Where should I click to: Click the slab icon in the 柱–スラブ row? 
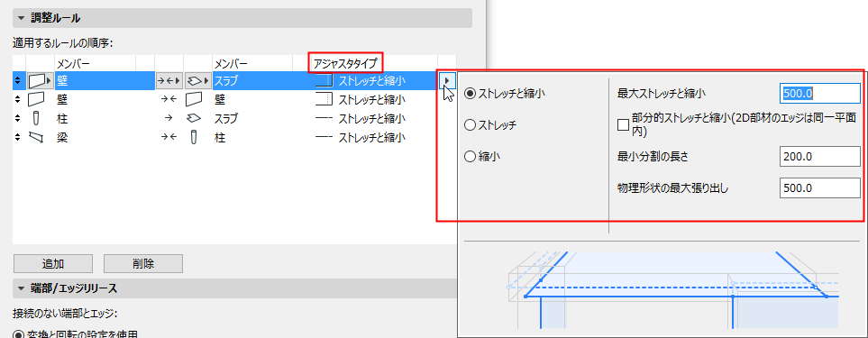tap(195, 118)
